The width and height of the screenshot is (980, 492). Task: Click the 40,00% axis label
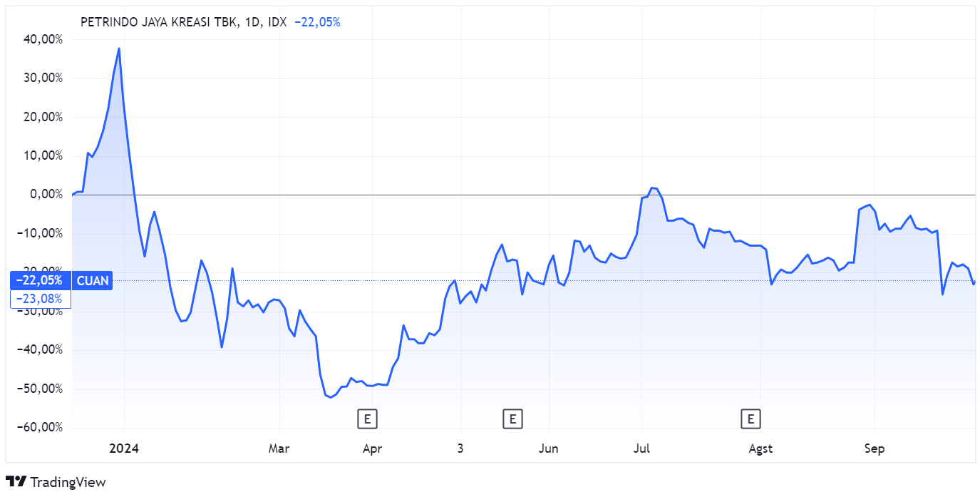pyautogui.click(x=43, y=40)
